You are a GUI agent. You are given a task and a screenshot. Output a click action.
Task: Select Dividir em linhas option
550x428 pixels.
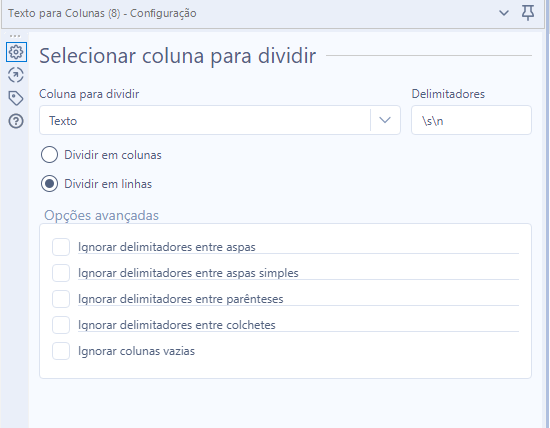49,184
